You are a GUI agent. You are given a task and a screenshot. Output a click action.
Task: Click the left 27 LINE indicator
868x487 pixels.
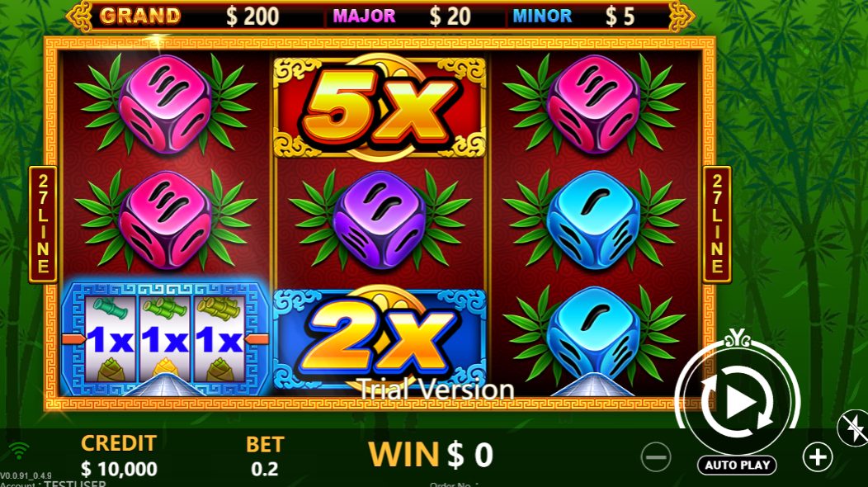[x=43, y=225]
